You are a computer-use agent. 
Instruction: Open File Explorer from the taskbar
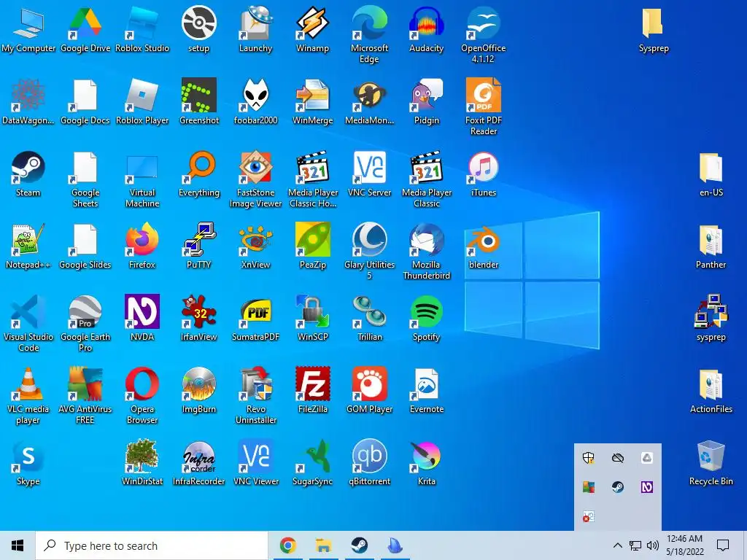coord(323,545)
